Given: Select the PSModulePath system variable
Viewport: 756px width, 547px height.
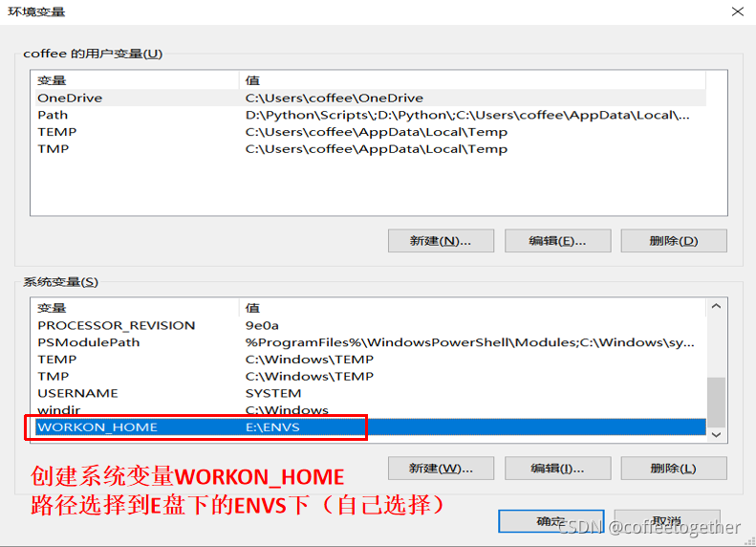Looking at the screenshot, I should (370, 342).
